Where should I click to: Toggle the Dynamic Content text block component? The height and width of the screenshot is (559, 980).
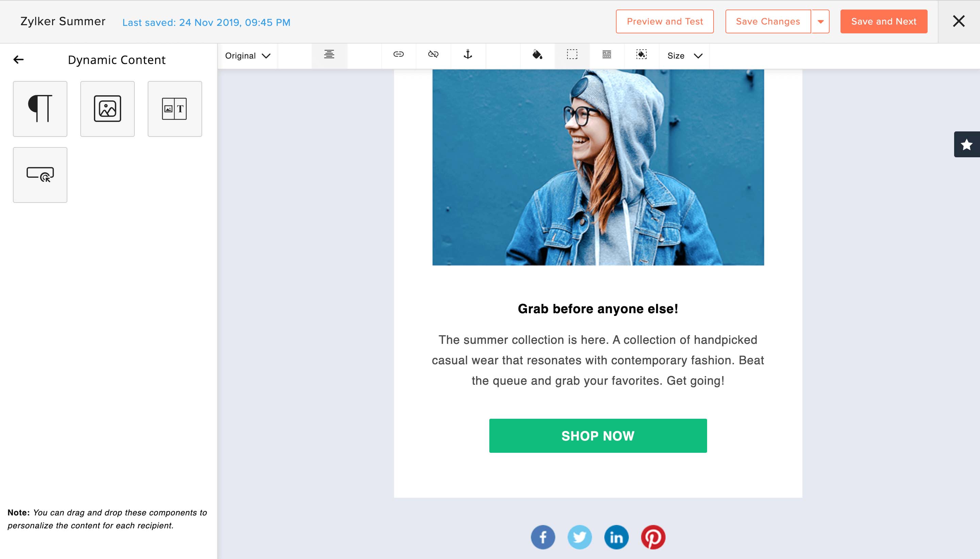click(40, 109)
